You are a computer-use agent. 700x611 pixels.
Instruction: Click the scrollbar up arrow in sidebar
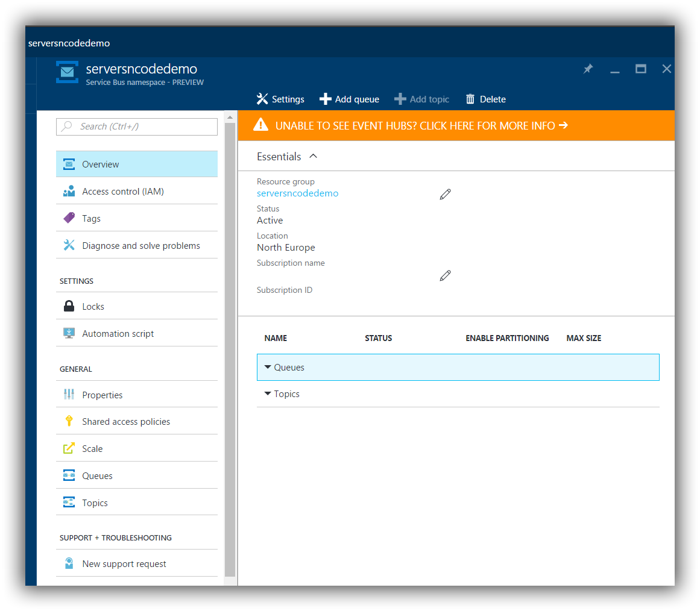coord(230,117)
